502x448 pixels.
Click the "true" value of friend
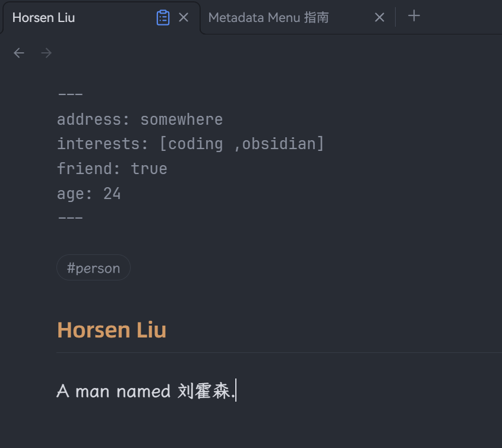click(x=149, y=169)
